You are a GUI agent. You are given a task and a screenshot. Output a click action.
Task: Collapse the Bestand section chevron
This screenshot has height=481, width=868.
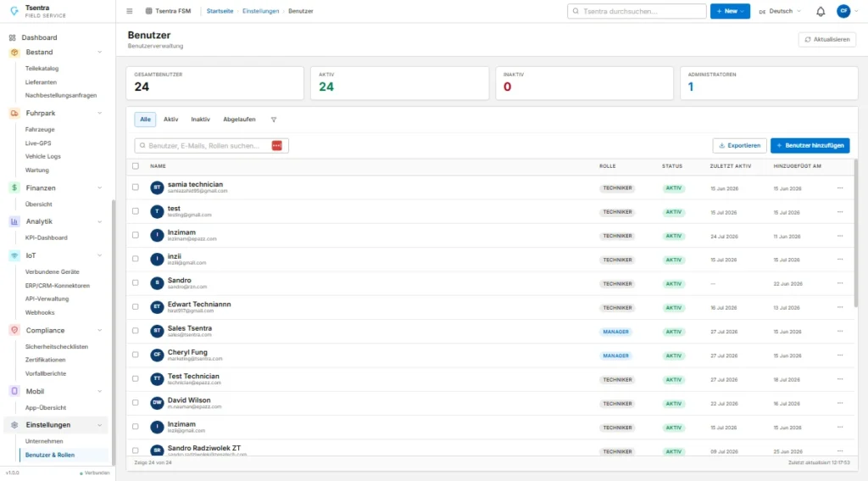[100, 52]
